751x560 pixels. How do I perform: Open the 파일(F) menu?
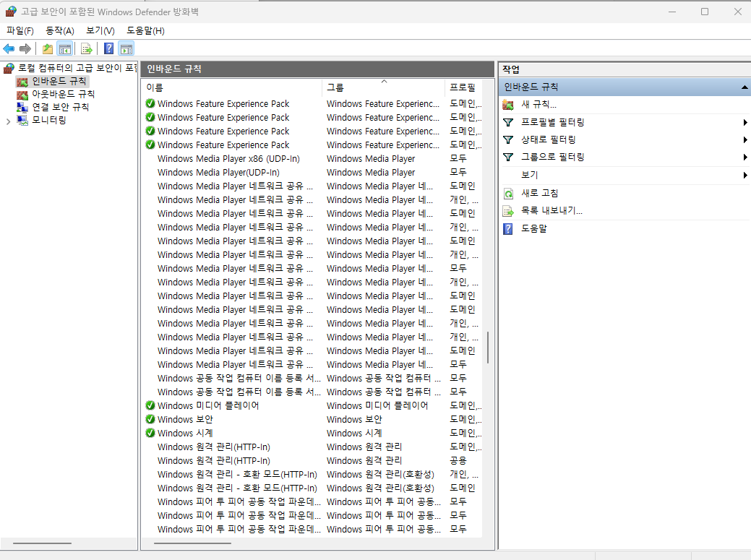point(20,30)
